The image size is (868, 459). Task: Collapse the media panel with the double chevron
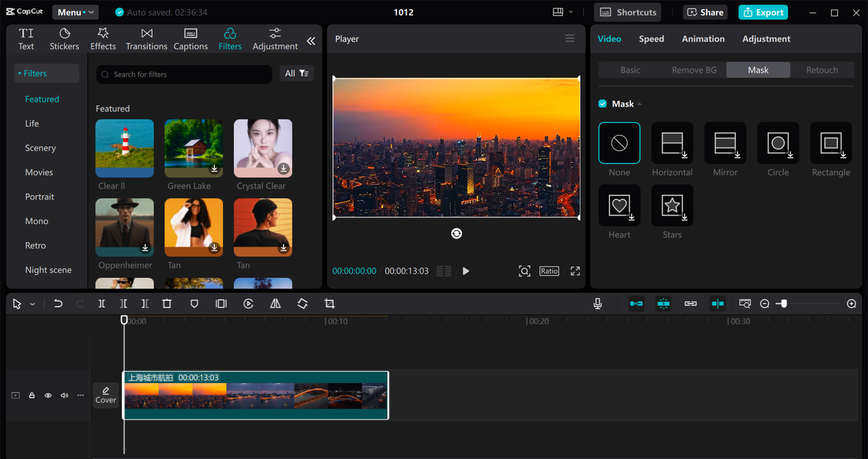[x=311, y=41]
